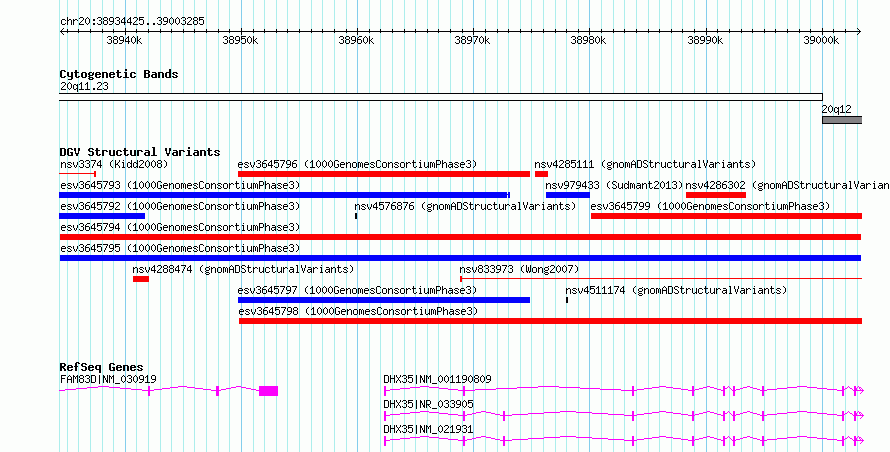Viewport: 890px width, 452px height.
Task: Click the DHX35|NM_001190809 transcript label
Action: pyautogui.click(x=437, y=379)
